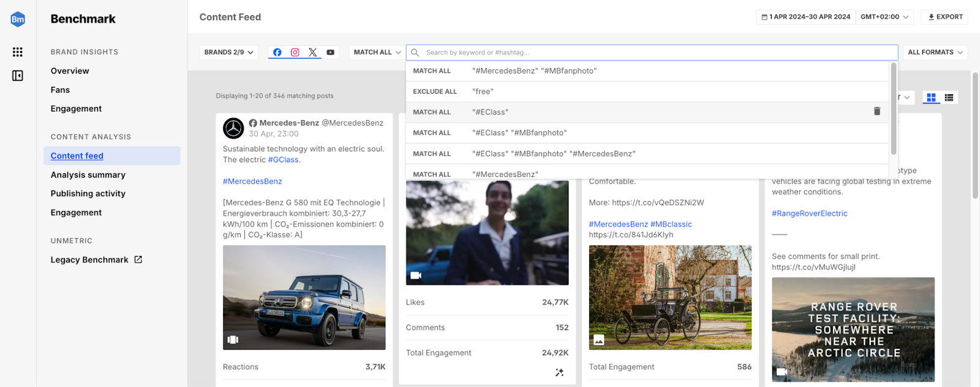Image resolution: width=980 pixels, height=387 pixels.
Task: Click the #GClass hashtag link
Action: click(x=283, y=160)
